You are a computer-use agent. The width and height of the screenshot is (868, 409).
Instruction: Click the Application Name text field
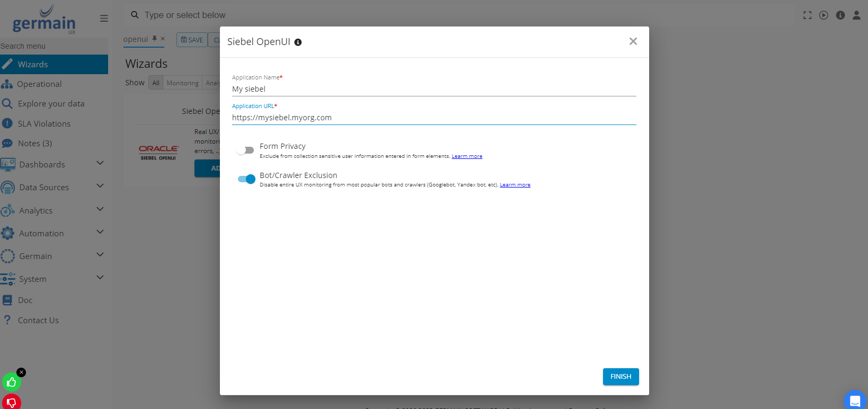(x=433, y=89)
